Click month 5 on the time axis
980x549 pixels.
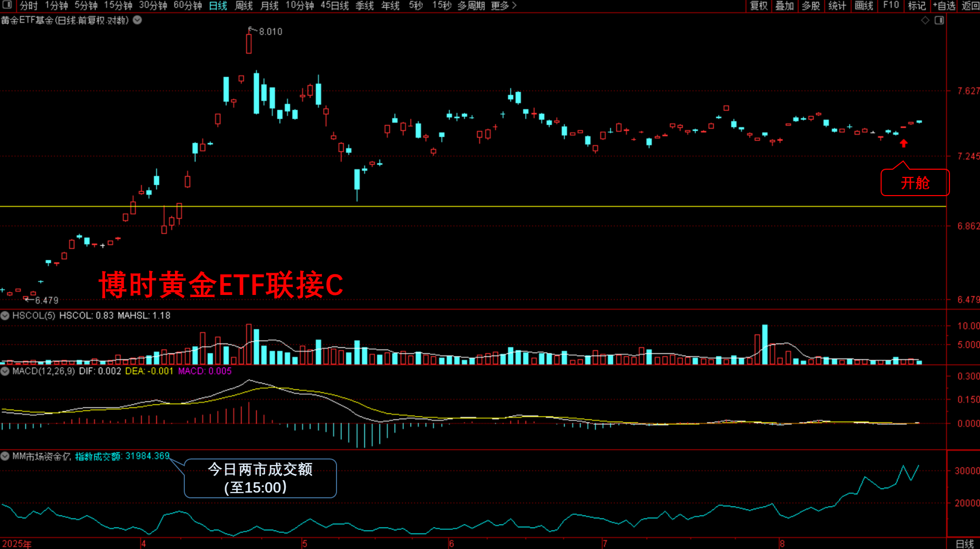(304, 544)
